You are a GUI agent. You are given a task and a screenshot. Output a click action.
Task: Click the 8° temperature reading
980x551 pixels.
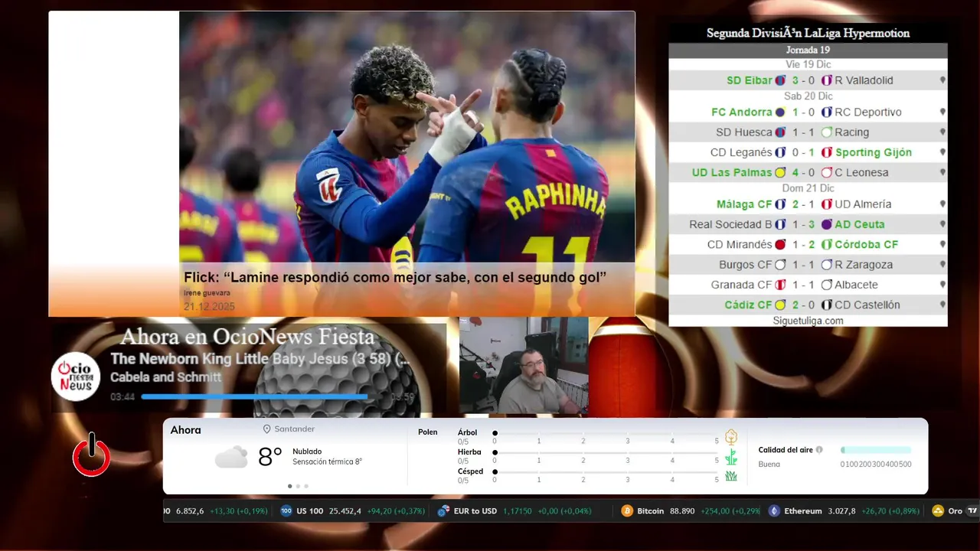(270, 457)
